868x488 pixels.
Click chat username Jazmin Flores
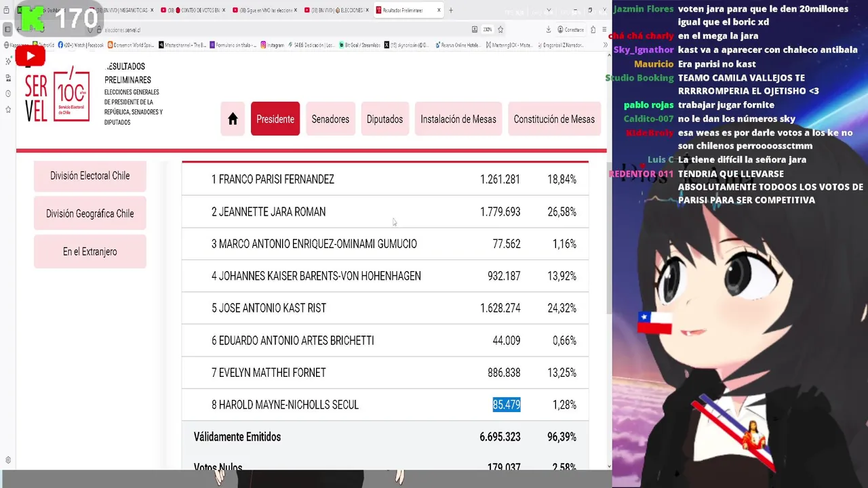pos(643,9)
